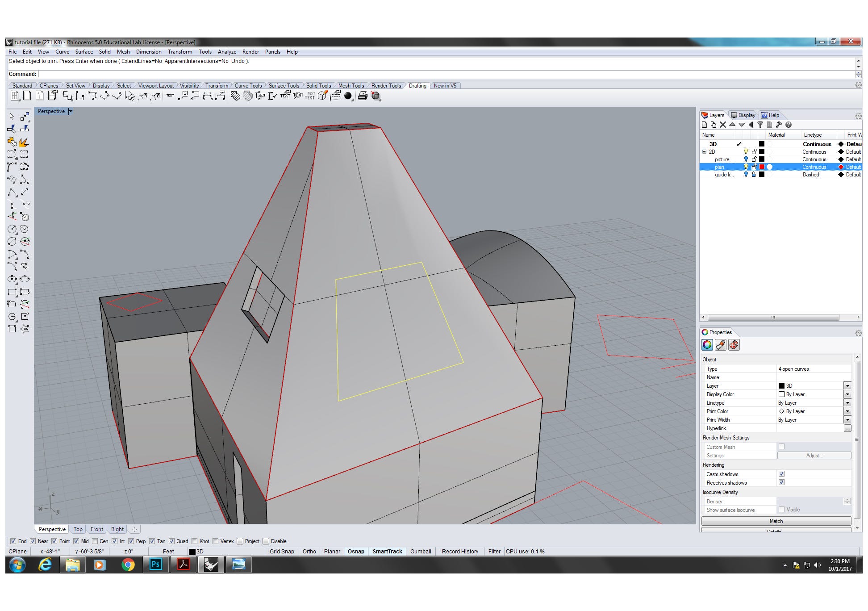
Task: Toggle the Receives shadows checkbox
Action: pyautogui.click(x=781, y=482)
